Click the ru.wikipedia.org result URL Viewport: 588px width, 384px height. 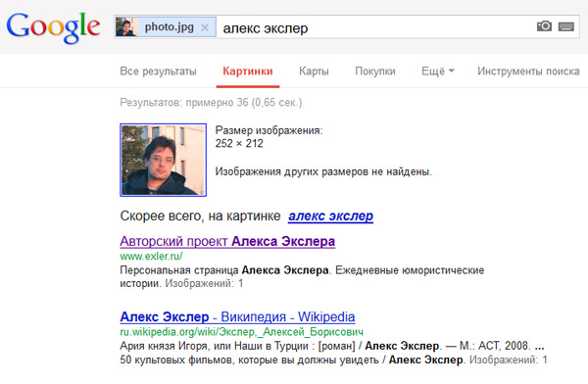tap(241, 332)
